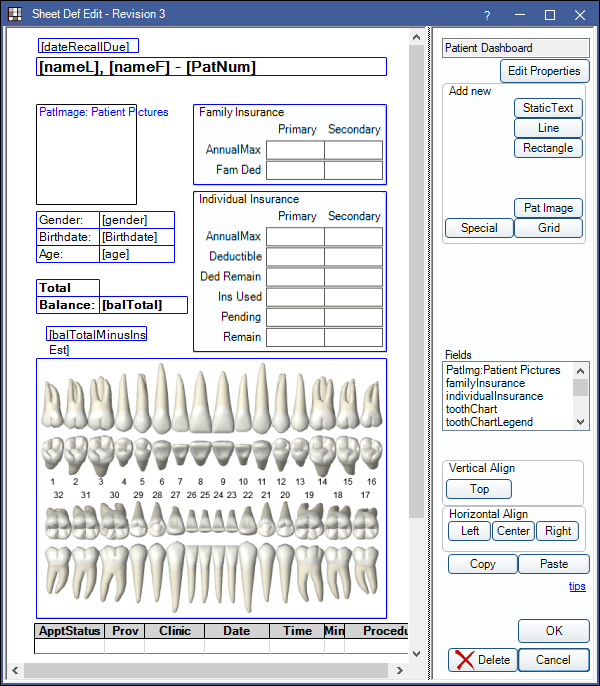The height and width of the screenshot is (686, 600).
Task: Cancel the sheet def editing
Action: tap(554, 660)
